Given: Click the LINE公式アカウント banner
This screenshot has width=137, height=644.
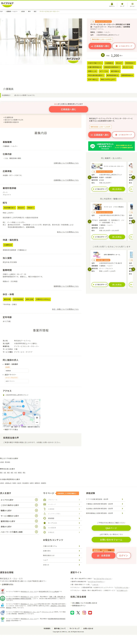Looking at the screenshot, I should pos(111,146).
